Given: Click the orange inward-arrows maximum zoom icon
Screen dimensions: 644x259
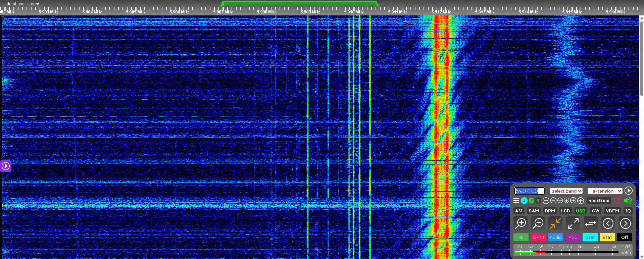Looking at the screenshot, I should pos(555,223).
